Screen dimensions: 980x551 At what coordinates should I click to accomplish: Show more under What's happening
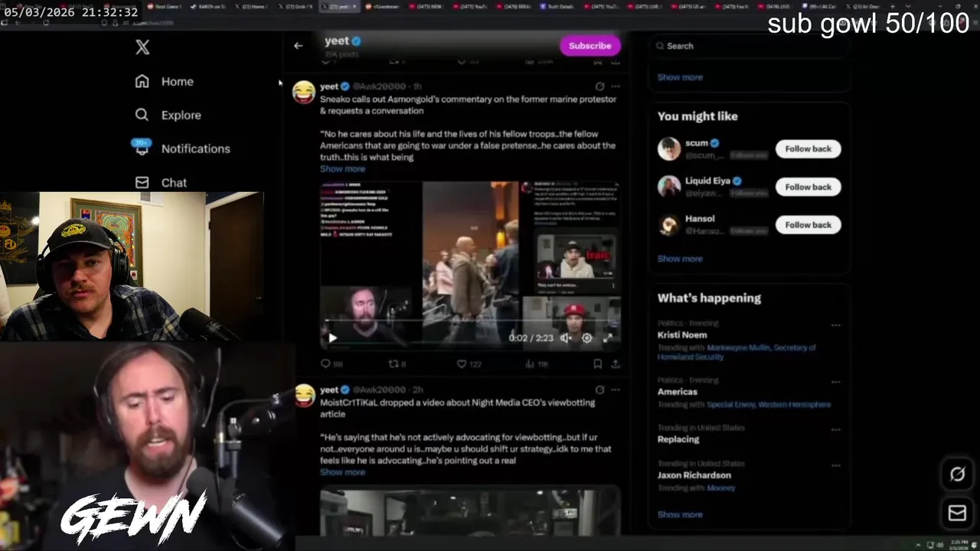[x=680, y=514]
